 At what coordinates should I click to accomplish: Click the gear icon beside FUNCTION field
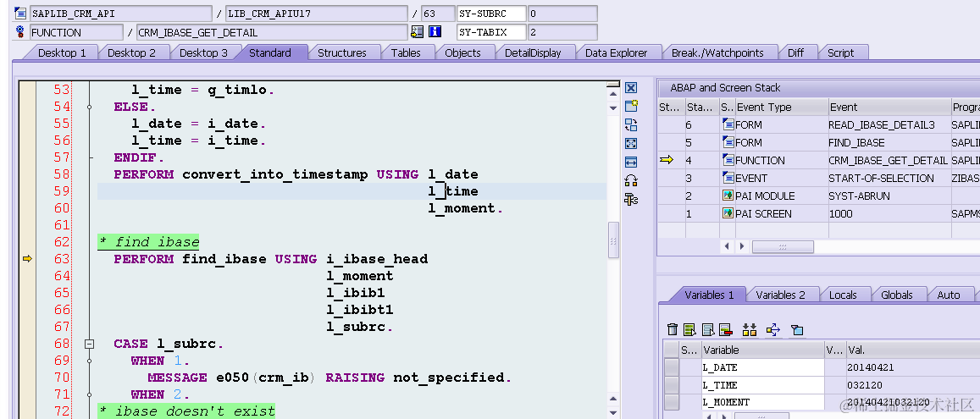[x=20, y=32]
